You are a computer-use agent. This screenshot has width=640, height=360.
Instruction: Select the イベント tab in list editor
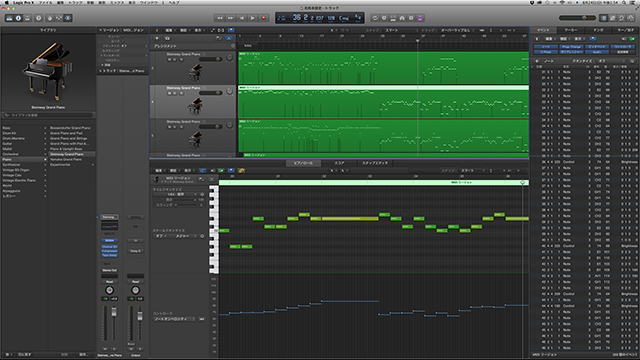pos(544,30)
